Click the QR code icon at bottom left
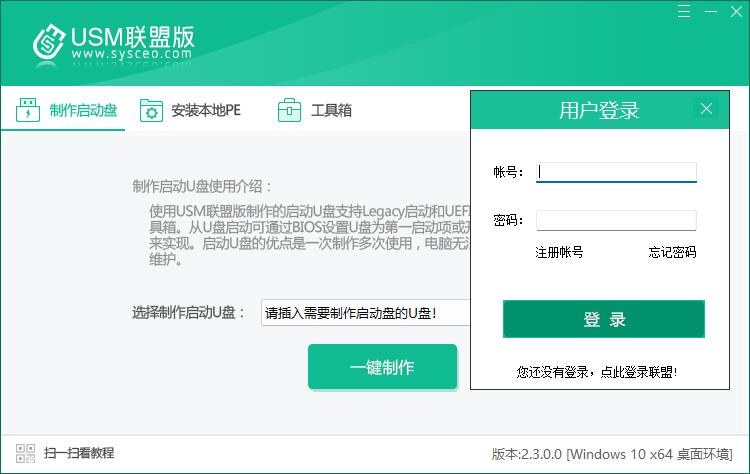The height and width of the screenshot is (474, 750). coord(25,453)
